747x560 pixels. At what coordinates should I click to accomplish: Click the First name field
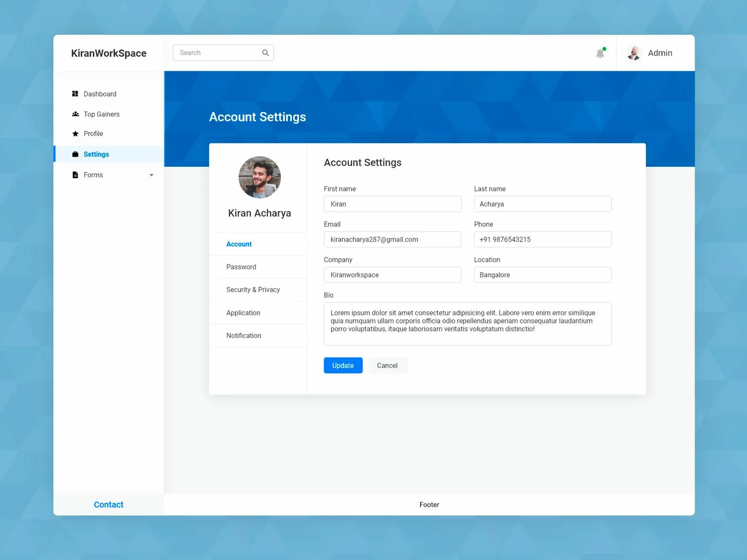392,204
